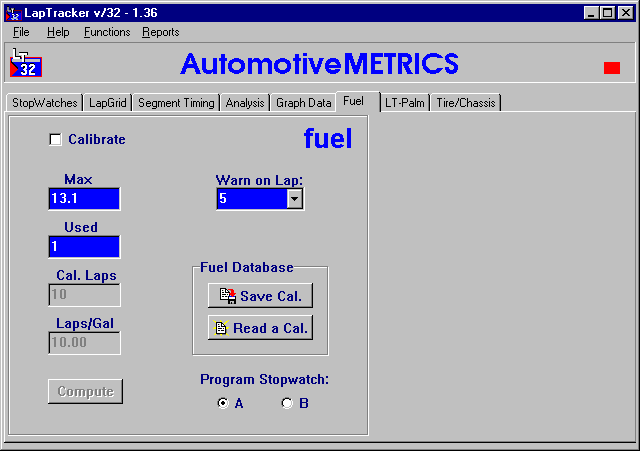
Task: Select Program Stopwatch A
Action: (223, 403)
